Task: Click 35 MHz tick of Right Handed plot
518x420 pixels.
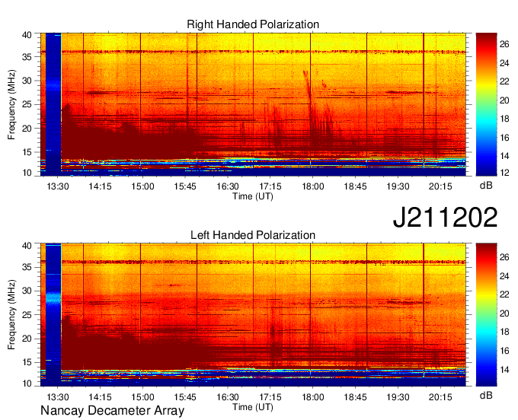Action: 27,57
